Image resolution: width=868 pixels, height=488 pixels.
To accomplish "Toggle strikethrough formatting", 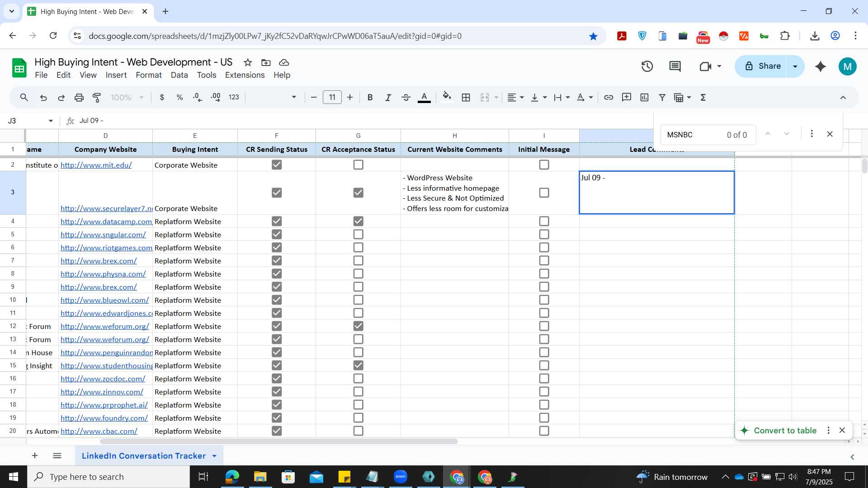I will click(406, 98).
